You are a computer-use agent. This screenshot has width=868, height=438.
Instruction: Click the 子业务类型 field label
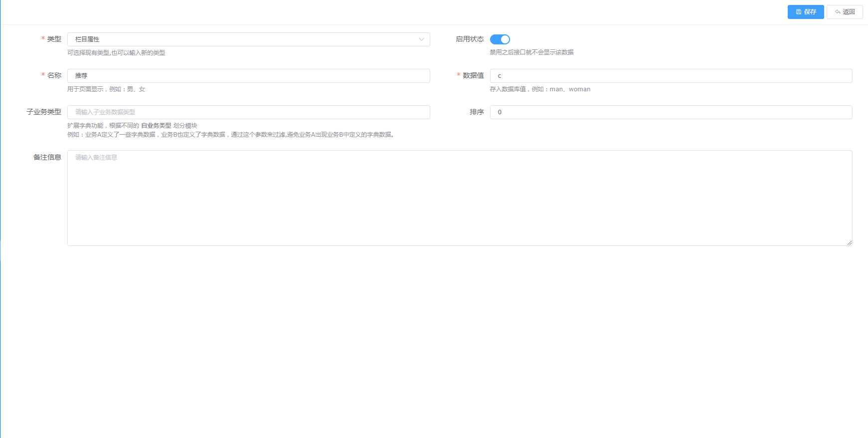point(44,112)
